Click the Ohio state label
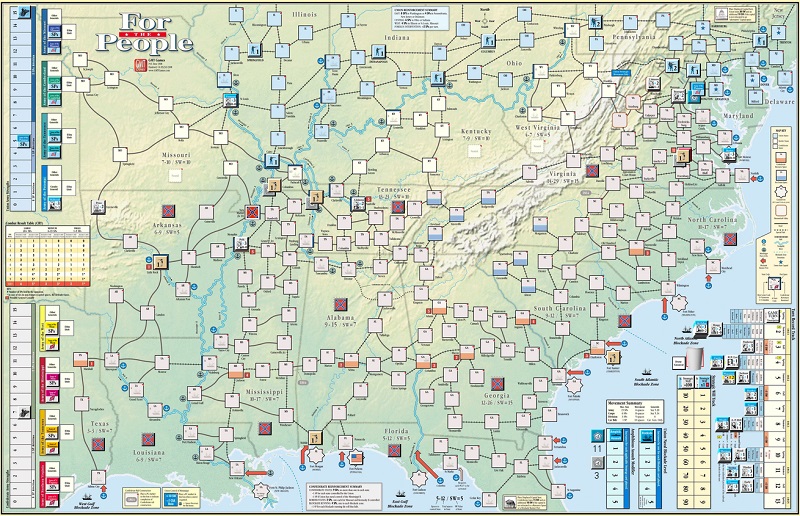Screen dimensions: 800x516 coord(514,63)
